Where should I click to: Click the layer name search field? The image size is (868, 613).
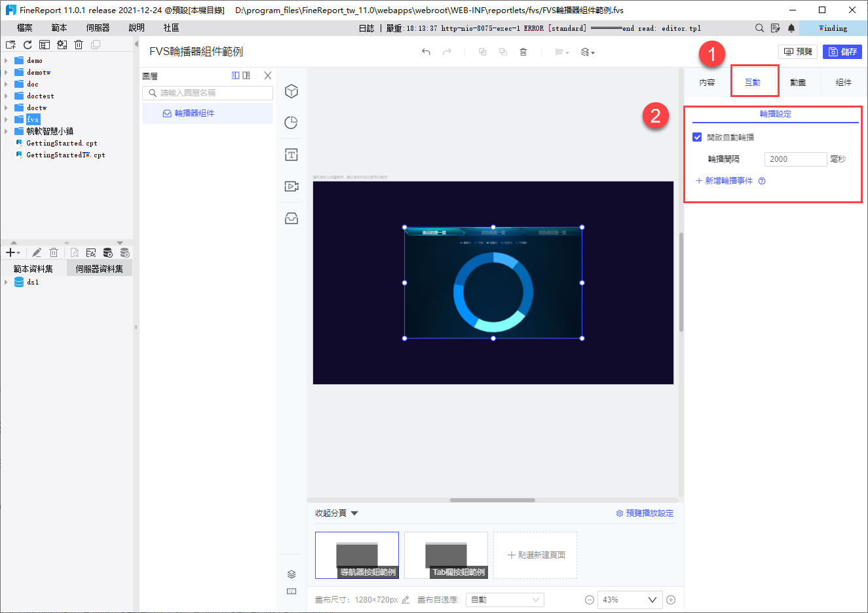208,93
